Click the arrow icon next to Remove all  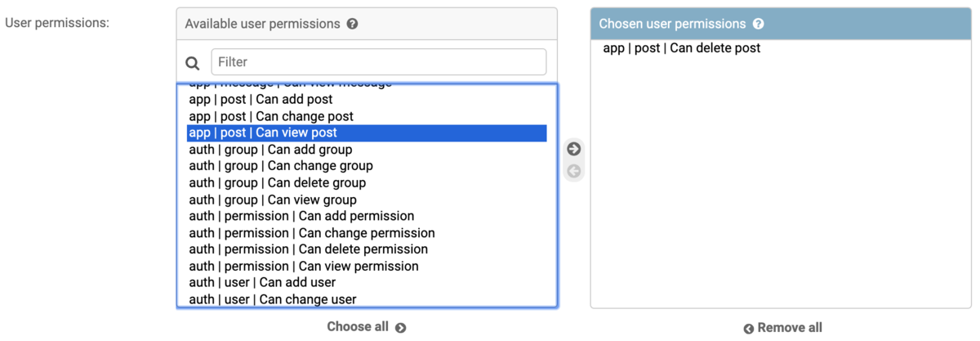click(748, 328)
